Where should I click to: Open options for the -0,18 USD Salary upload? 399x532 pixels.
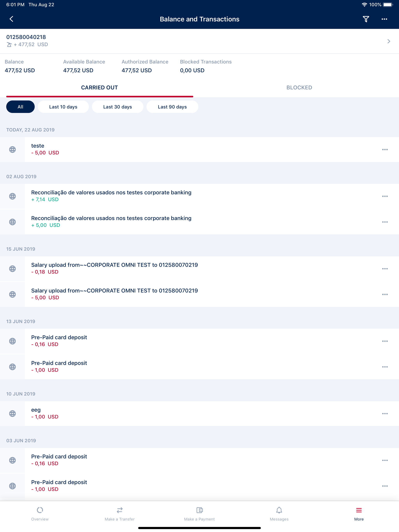click(385, 269)
